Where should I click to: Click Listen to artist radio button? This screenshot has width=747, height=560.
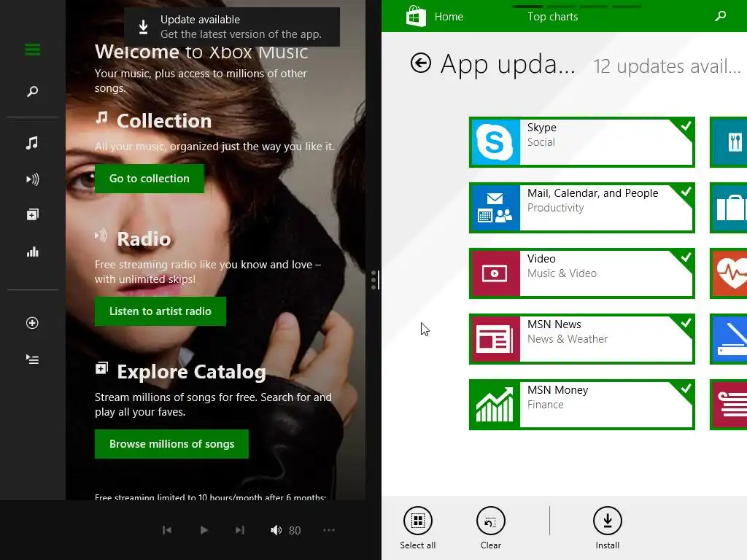point(160,311)
